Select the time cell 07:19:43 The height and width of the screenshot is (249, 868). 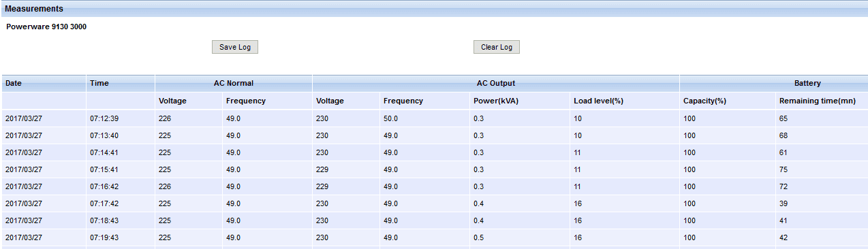pyautogui.click(x=104, y=237)
